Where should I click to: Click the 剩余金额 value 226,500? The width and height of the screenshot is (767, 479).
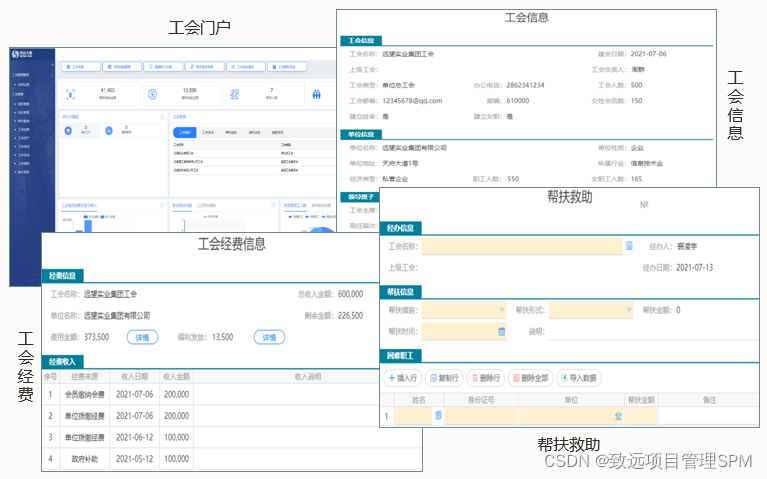point(350,316)
